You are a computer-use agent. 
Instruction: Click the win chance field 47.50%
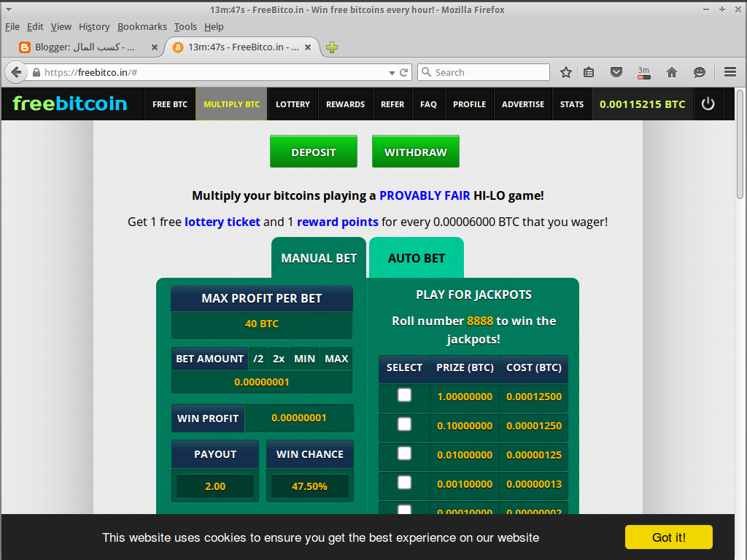309,486
